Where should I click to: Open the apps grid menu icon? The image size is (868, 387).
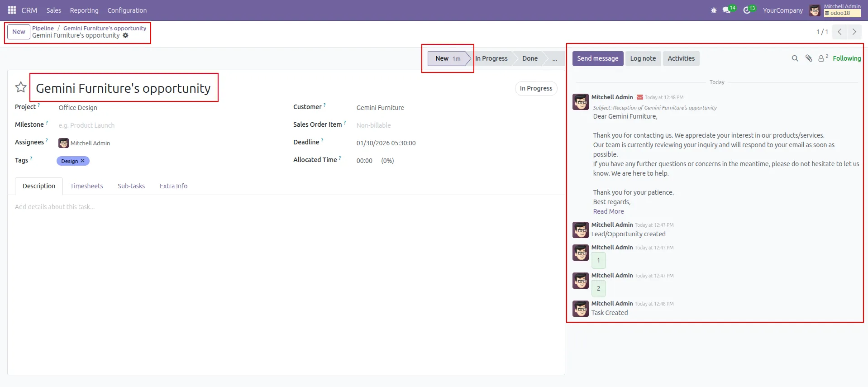pyautogui.click(x=12, y=10)
